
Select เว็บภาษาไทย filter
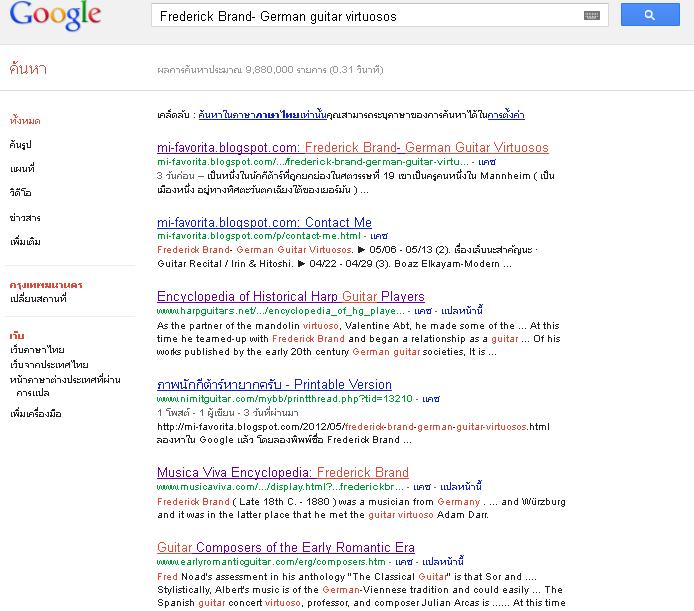tap(37, 350)
